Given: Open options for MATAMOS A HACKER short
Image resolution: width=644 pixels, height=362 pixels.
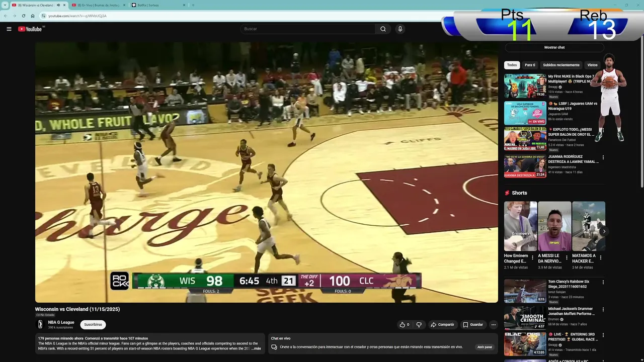Looking at the screenshot, I should coord(601,258).
